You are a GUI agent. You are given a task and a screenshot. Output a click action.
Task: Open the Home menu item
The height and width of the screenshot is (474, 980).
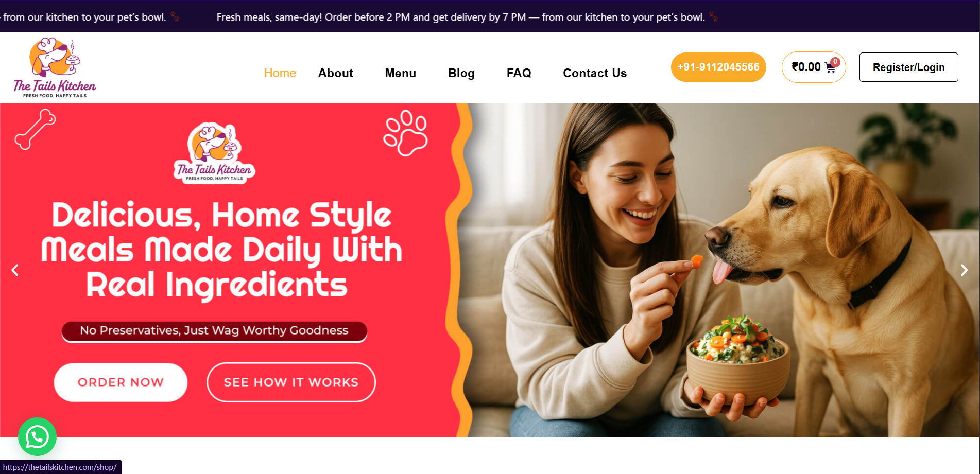point(280,73)
